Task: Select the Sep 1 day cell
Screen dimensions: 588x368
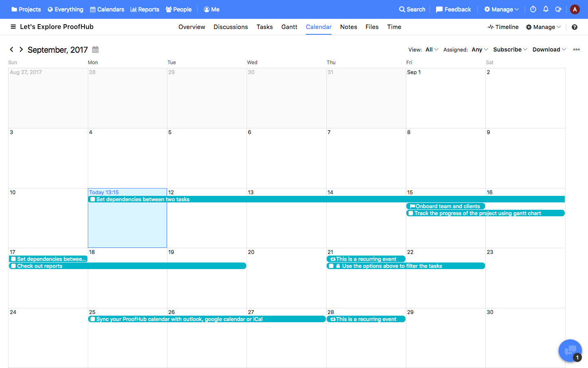Action: [445, 98]
